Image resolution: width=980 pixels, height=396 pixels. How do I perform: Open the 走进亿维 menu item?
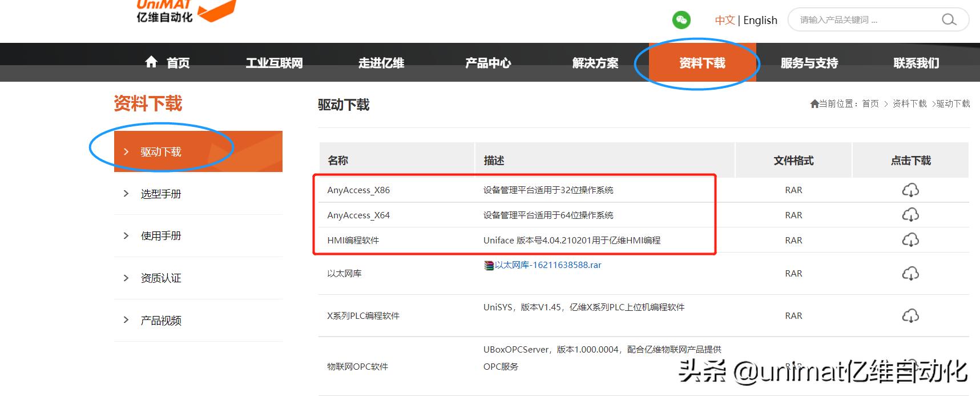(x=381, y=62)
